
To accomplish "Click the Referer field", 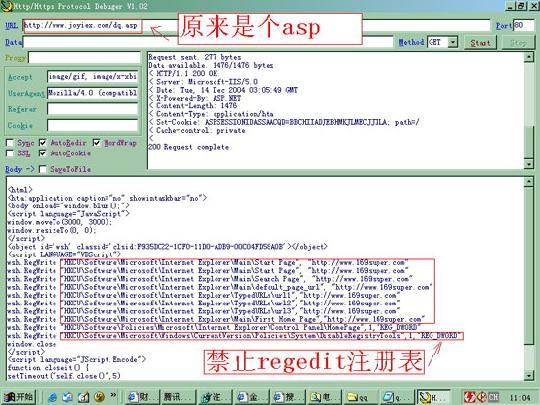I will coord(92,109).
